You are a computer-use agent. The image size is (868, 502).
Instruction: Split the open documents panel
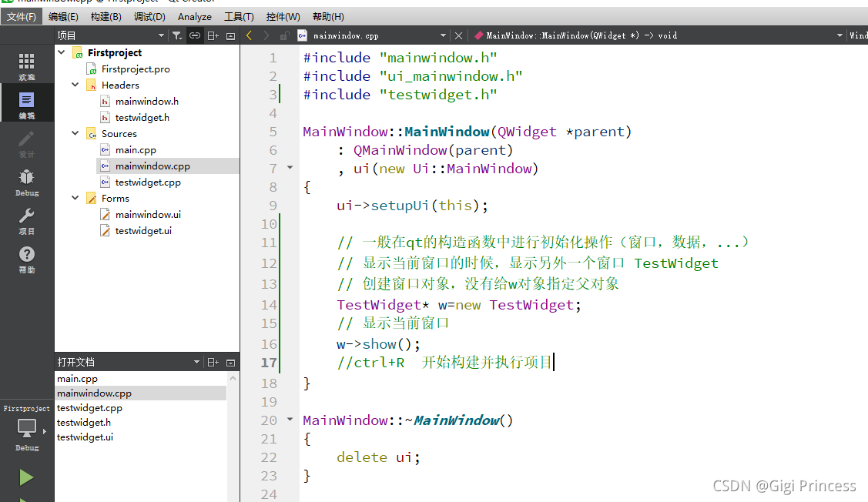pyautogui.click(x=213, y=363)
